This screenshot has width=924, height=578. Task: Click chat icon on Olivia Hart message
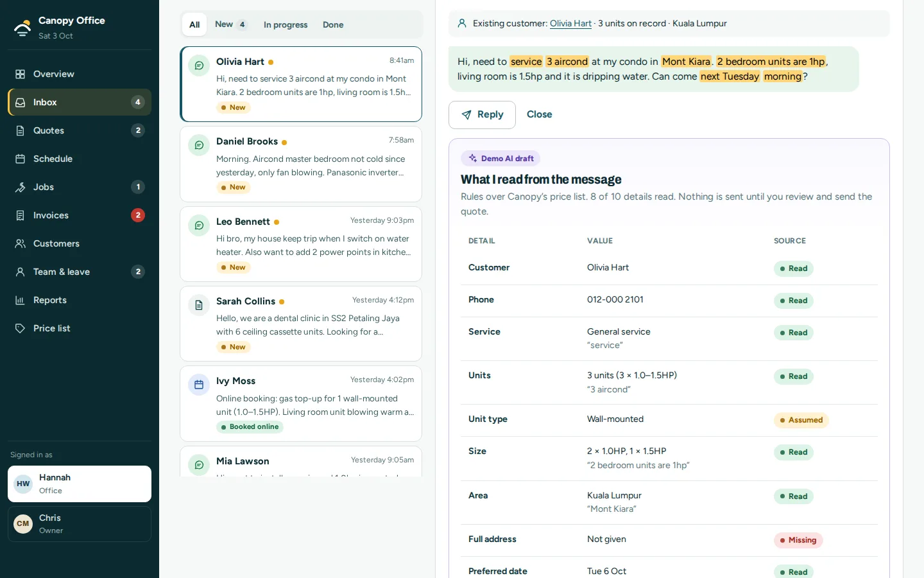click(x=199, y=66)
